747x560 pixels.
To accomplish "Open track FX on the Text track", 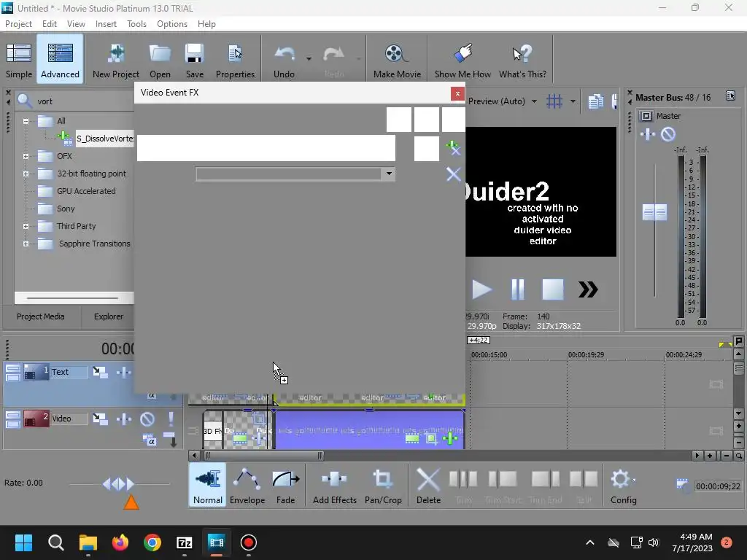I will (123, 372).
